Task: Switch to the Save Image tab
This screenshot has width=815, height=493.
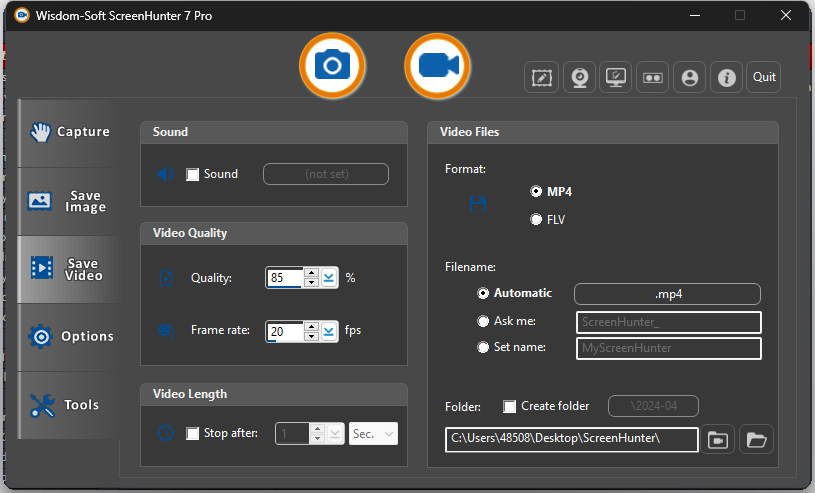Action: 70,201
